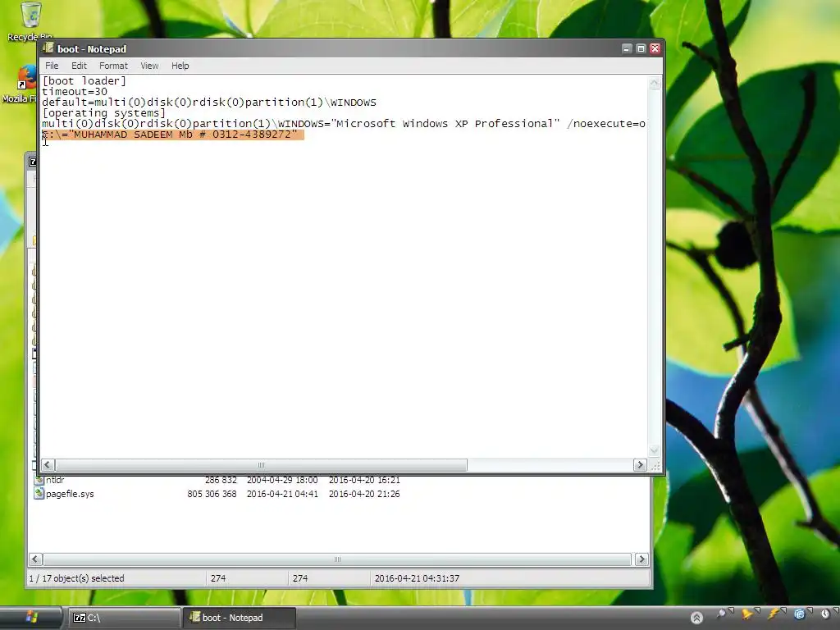Maximize the boot Notepad window

641,48
